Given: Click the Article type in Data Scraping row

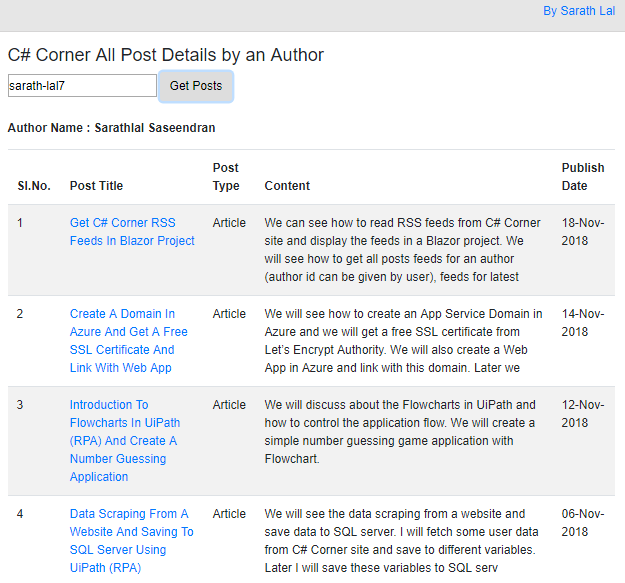Looking at the screenshot, I should point(229,514).
